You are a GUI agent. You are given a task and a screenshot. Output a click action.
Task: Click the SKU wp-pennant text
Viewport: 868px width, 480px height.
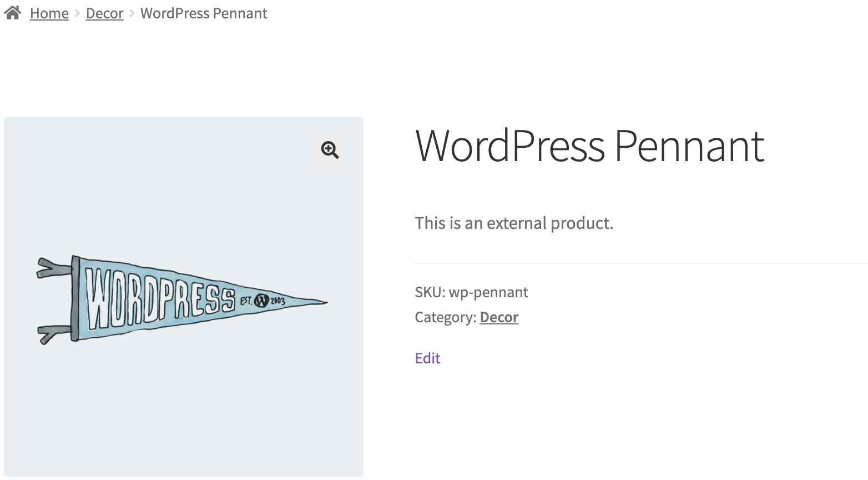[472, 292]
